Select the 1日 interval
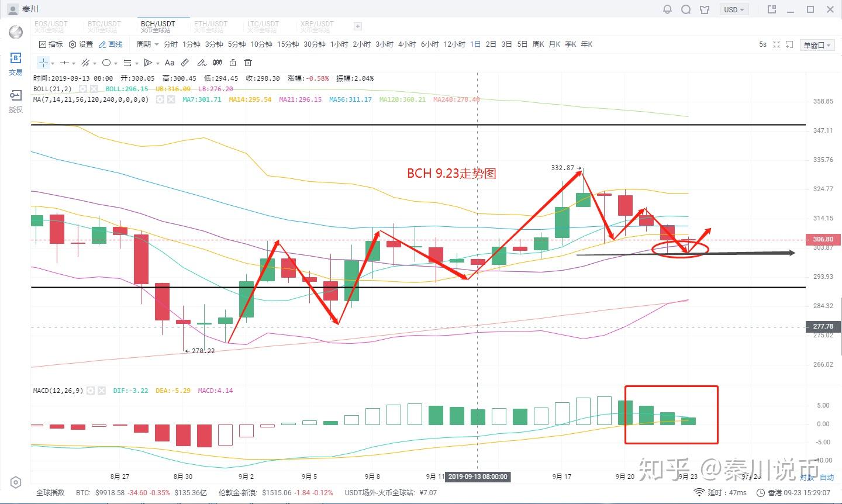842x504 pixels. coord(475,44)
